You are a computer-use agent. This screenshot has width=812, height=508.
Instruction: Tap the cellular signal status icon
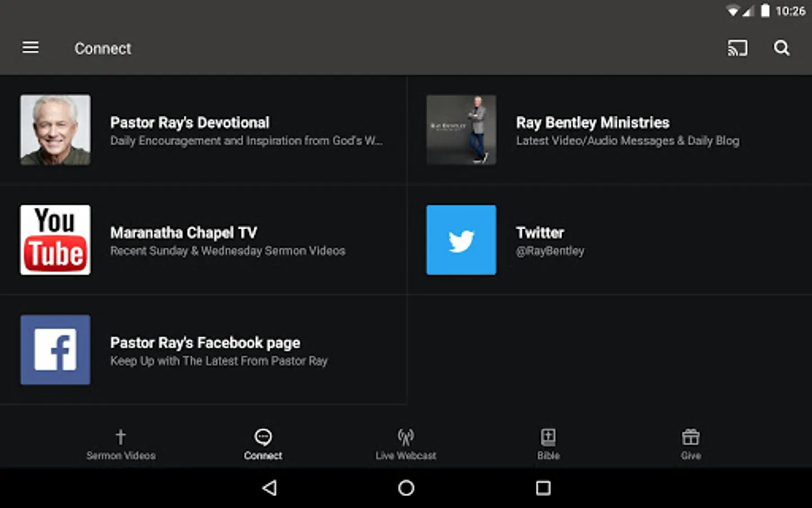[748, 11]
